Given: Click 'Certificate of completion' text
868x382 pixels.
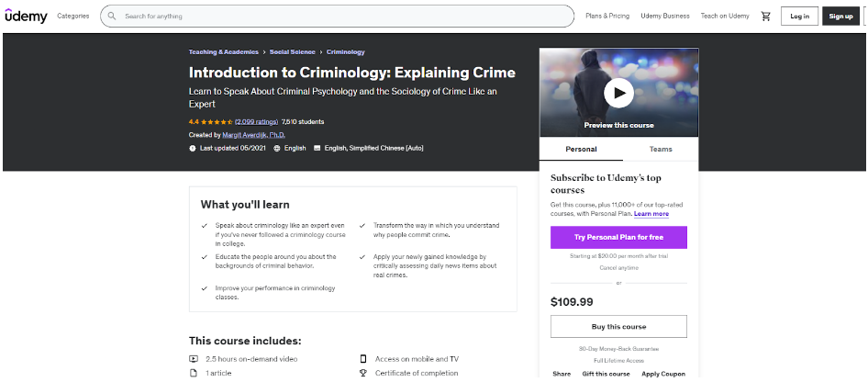Looking at the screenshot, I should 417,373.
